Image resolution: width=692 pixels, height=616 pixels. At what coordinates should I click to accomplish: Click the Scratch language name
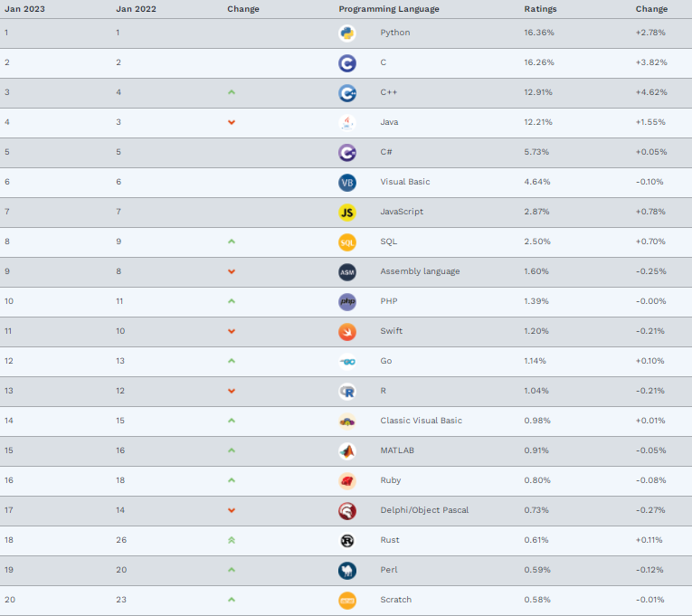pos(396,600)
